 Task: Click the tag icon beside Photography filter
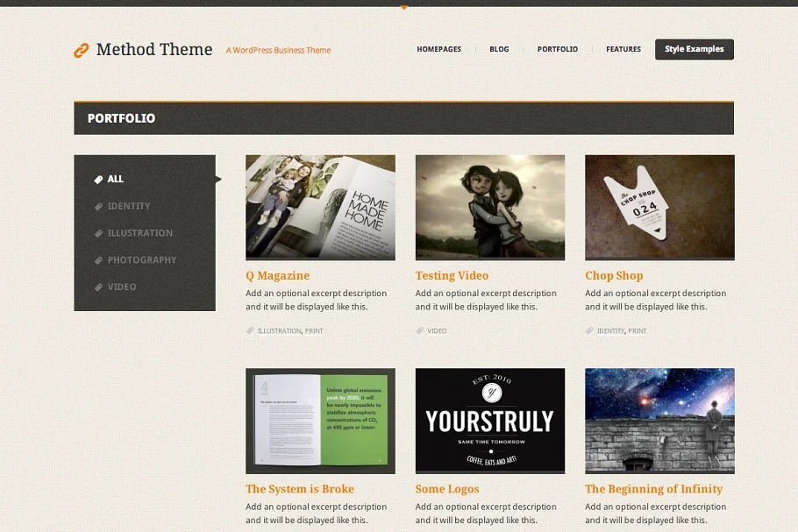tap(99, 260)
